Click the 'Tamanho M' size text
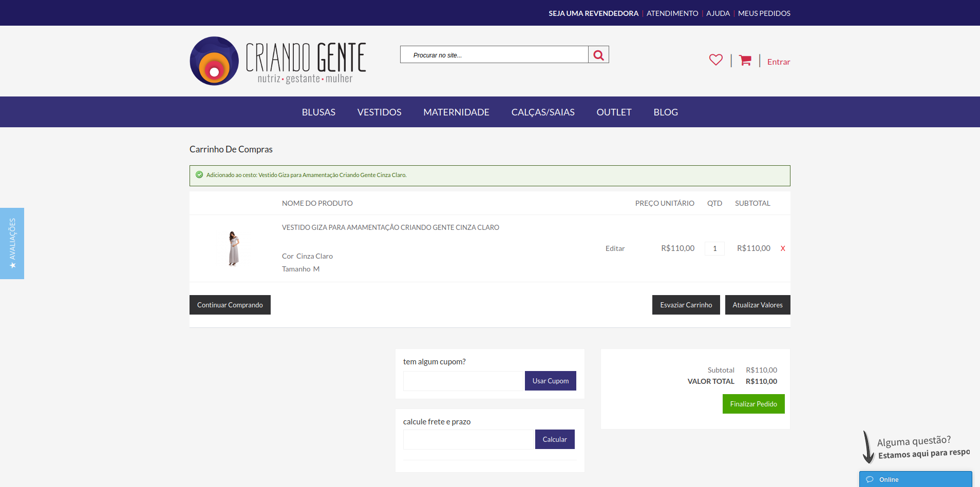This screenshot has width=980, height=487. click(300, 269)
